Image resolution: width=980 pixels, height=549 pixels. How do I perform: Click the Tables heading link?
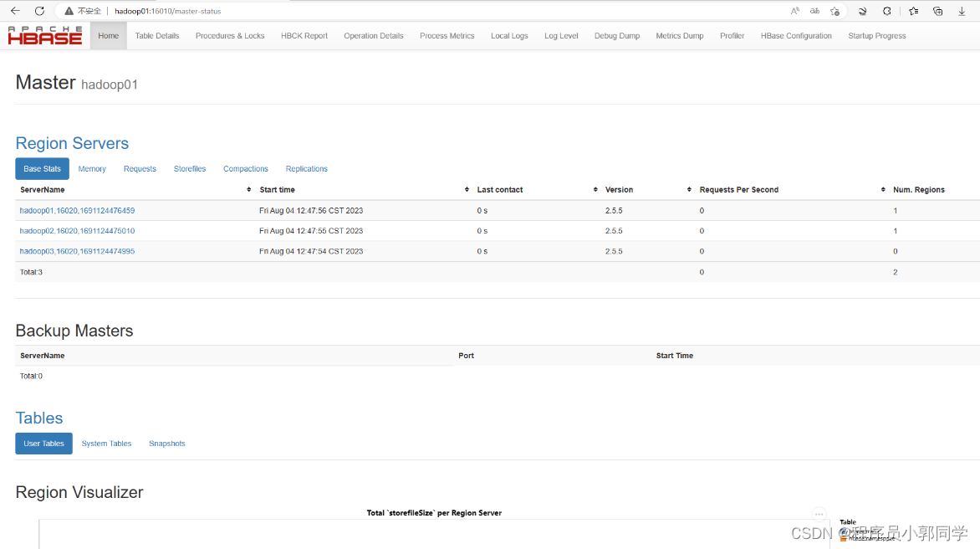(38, 418)
